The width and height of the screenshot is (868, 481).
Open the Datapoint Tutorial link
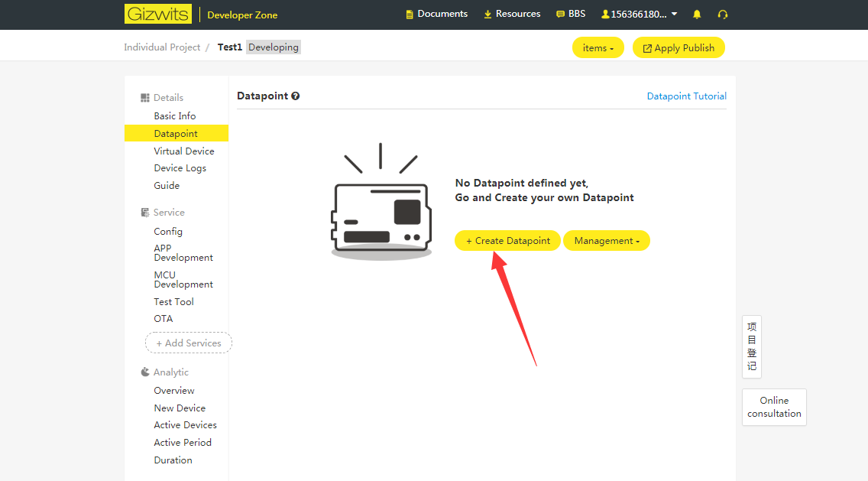686,96
